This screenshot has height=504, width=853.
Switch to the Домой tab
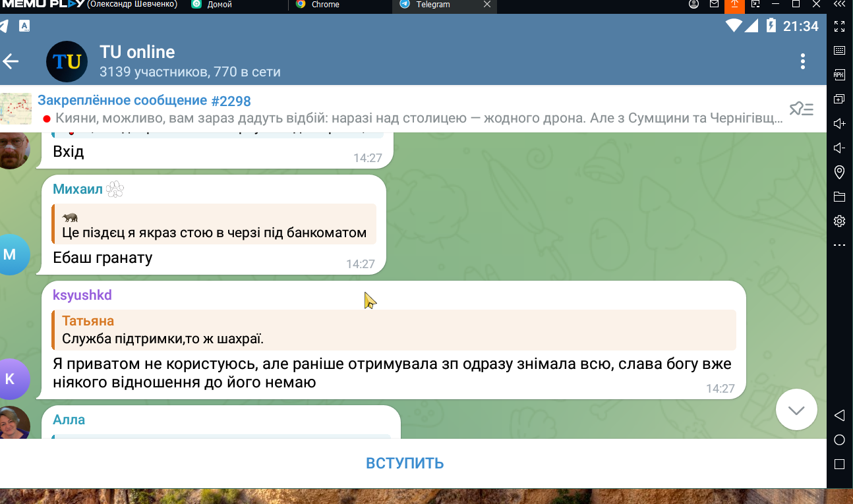point(220,5)
